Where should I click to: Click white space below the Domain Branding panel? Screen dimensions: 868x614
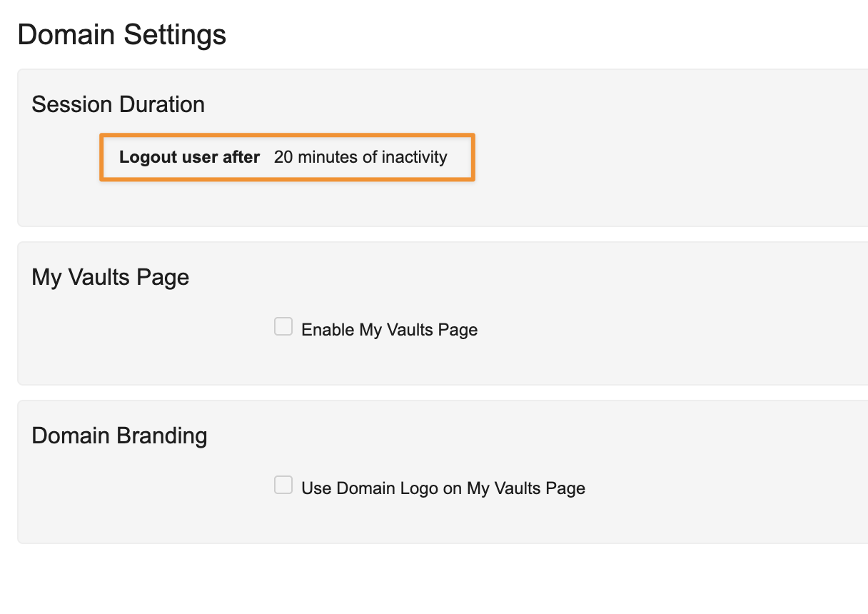pyautogui.click(x=428, y=578)
